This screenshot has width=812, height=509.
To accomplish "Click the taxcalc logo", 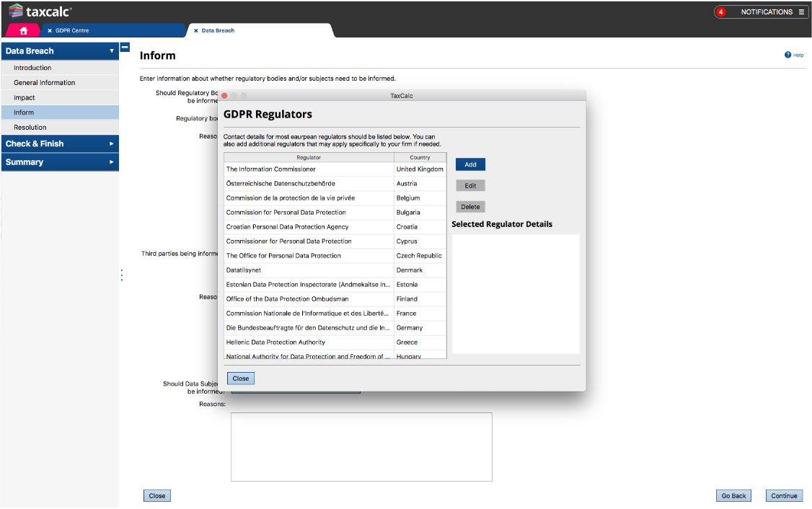I will (x=40, y=12).
